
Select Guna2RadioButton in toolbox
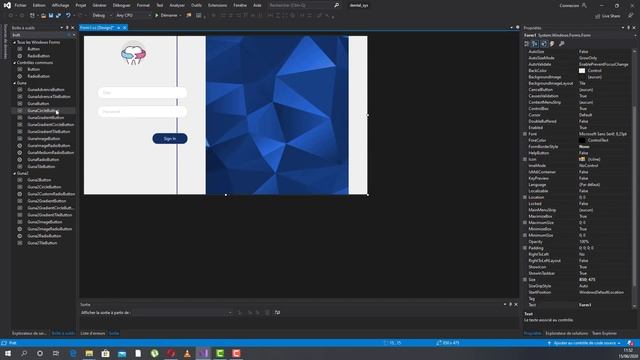tap(44, 236)
